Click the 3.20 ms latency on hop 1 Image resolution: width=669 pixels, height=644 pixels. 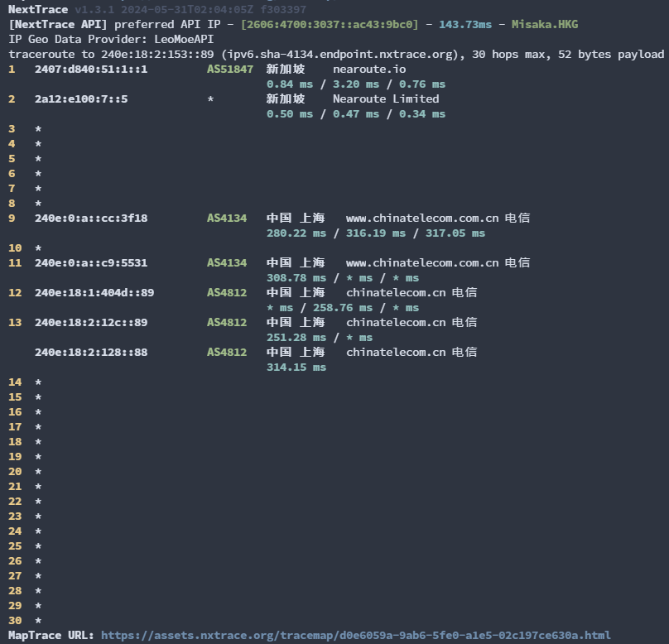tap(356, 84)
